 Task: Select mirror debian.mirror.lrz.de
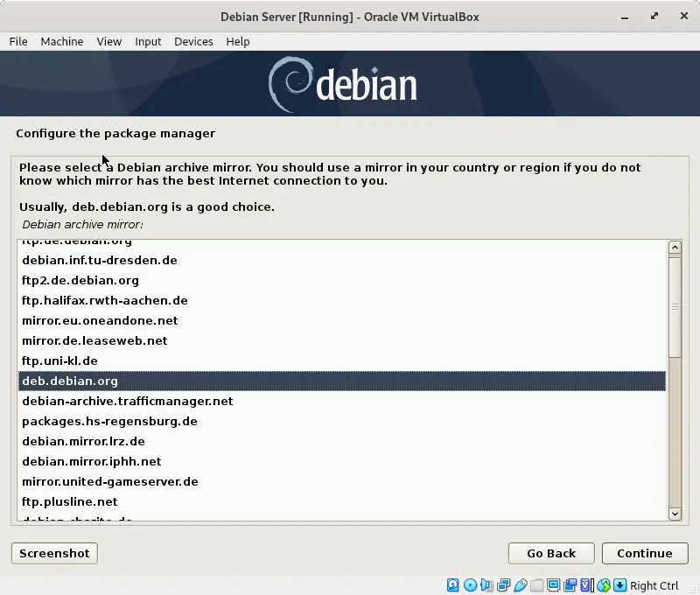342,441
